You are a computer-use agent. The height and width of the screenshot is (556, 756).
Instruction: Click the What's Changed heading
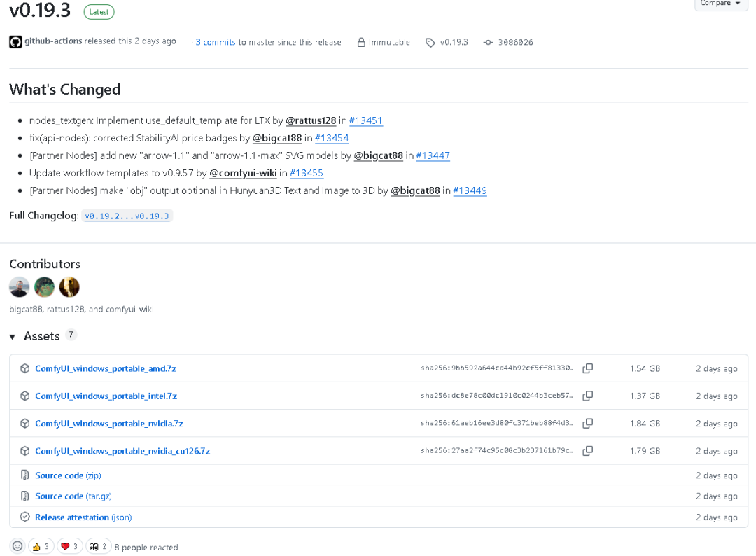click(65, 90)
